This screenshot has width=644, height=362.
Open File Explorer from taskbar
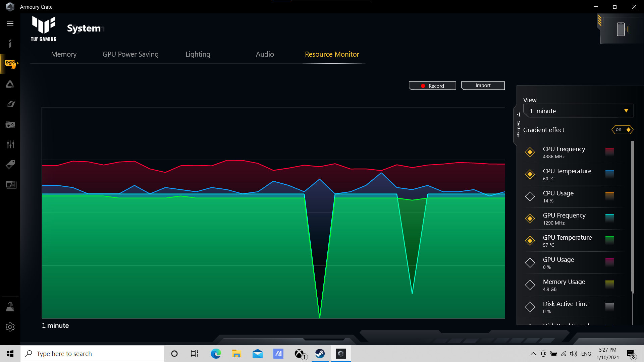(236, 354)
